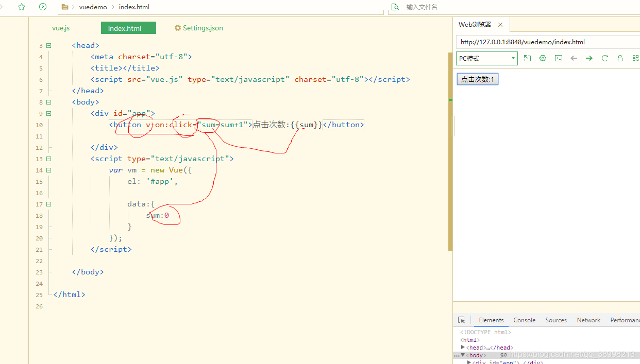Click <html> node in devtools Elements
This screenshot has height=364, width=640.
470,340
